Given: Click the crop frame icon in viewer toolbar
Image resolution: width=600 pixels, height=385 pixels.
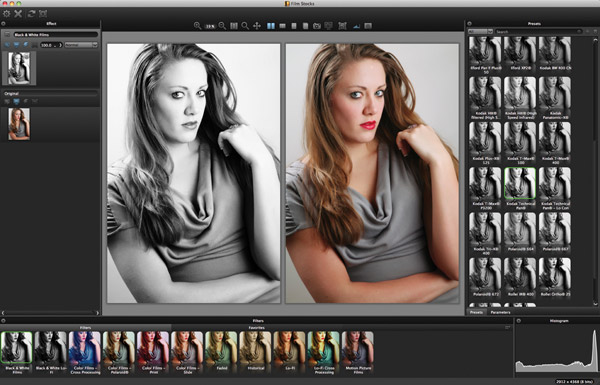Looking at the screenshot, I should tap(342, 26).
